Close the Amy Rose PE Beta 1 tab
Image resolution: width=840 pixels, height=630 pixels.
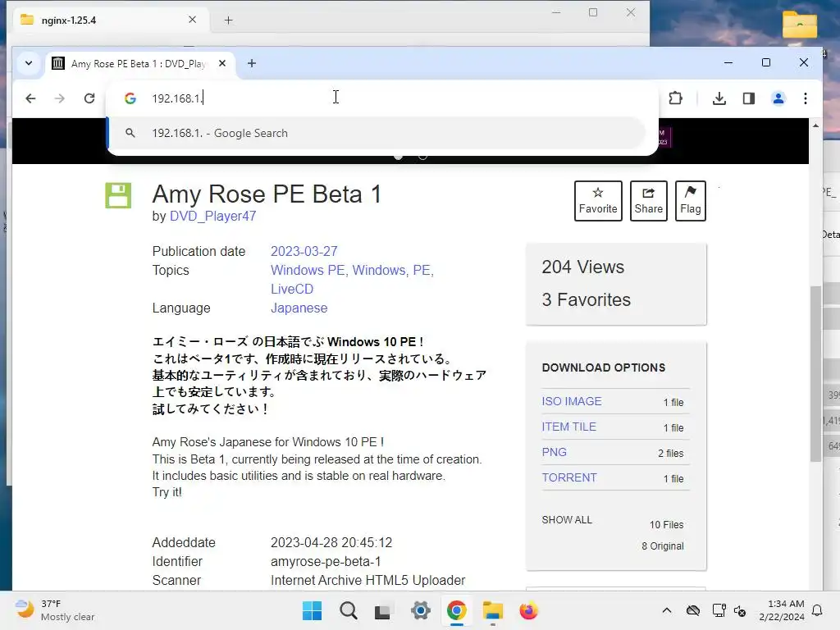pyautogui.click(x=222, y=63)
